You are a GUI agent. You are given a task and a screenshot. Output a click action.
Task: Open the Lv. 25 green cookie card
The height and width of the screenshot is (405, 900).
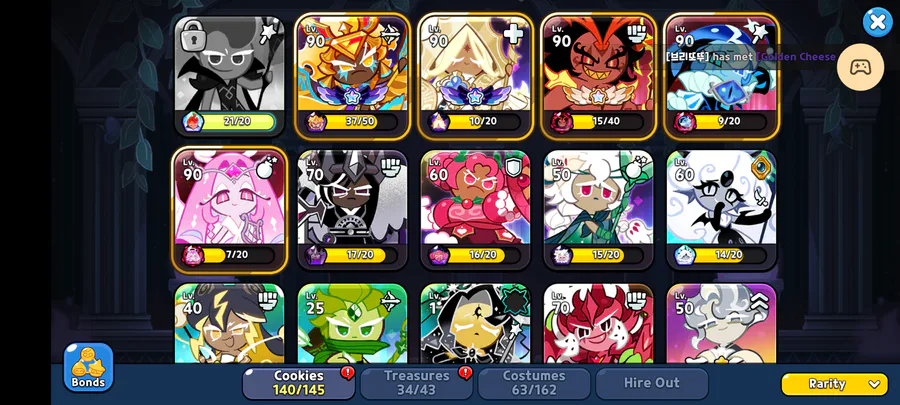pos(352,323)
